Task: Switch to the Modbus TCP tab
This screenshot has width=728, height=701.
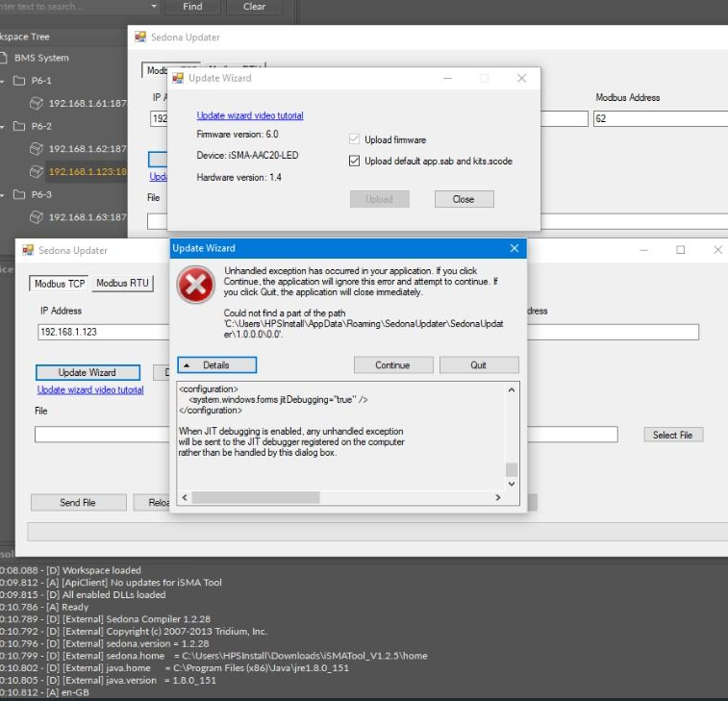Action: pyautogui.click(x=60, y=284)
